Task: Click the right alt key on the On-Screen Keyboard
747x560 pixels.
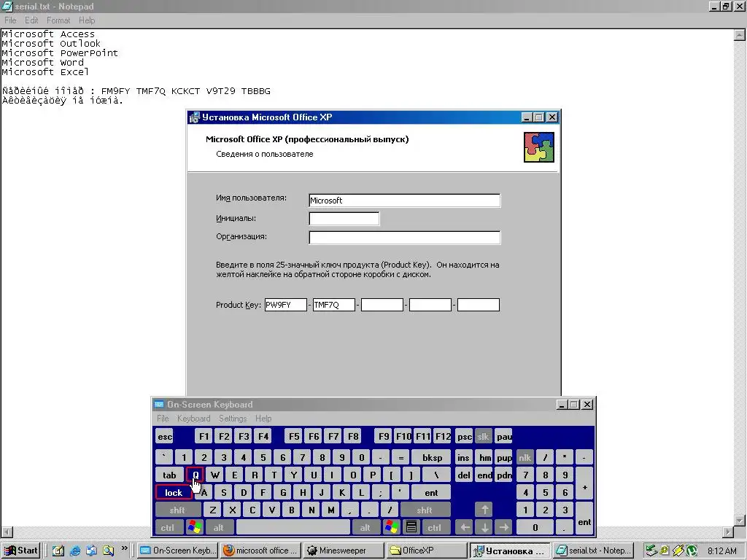Action: click(365, 528)
